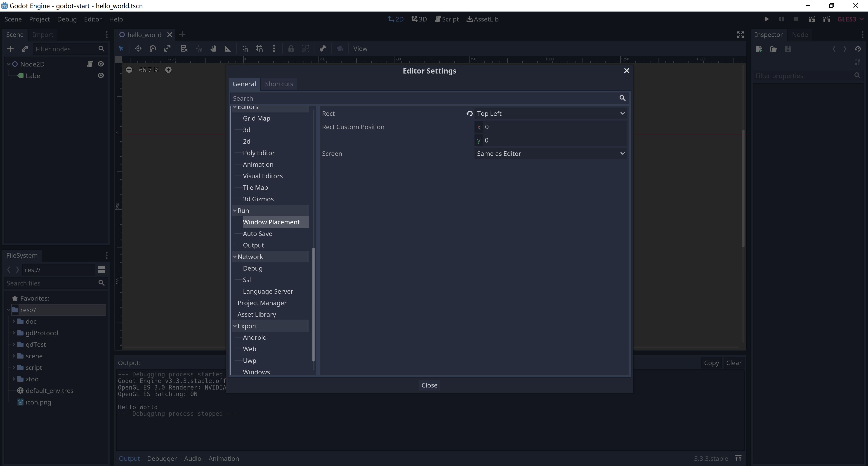Select the Ruler Mode tool
The width and height of the screenshot is (868, 466).
tap(227, 49)
